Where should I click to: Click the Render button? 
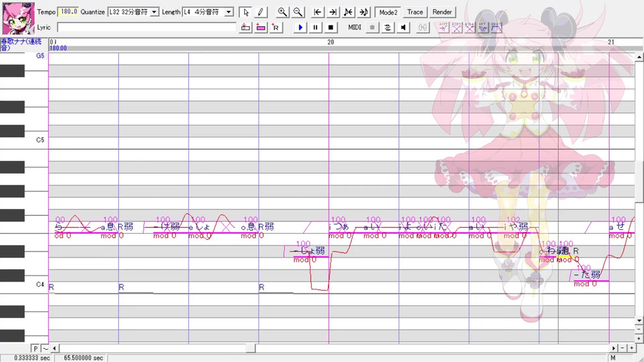(x=442, y=12)
